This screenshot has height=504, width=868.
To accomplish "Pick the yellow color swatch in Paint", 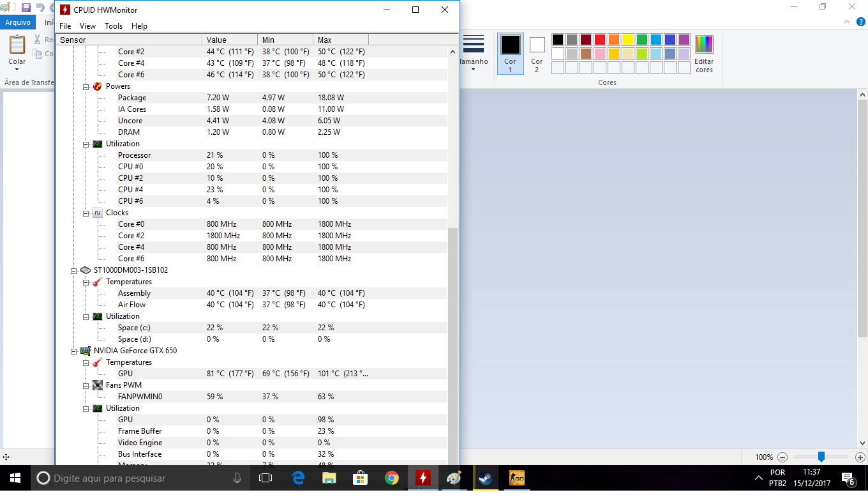I will pyautogui.click(x=628, y=40).
